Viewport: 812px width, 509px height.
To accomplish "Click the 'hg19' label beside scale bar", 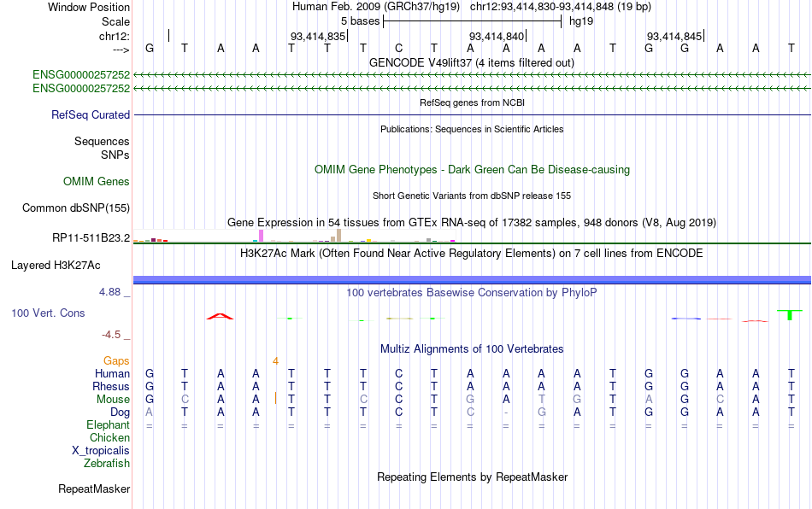I will [x=581, y=21].
